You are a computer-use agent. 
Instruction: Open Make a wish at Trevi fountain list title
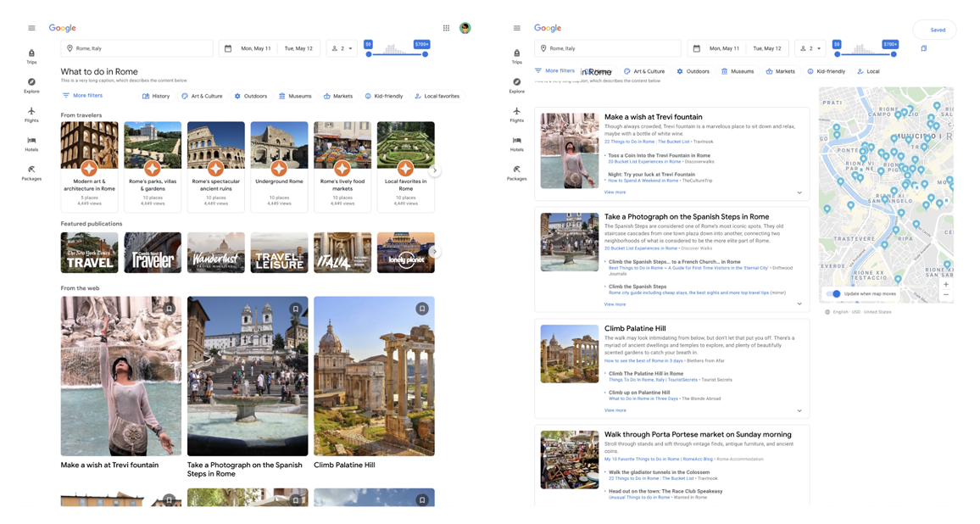pyautogui.click(x=653, y=117)
